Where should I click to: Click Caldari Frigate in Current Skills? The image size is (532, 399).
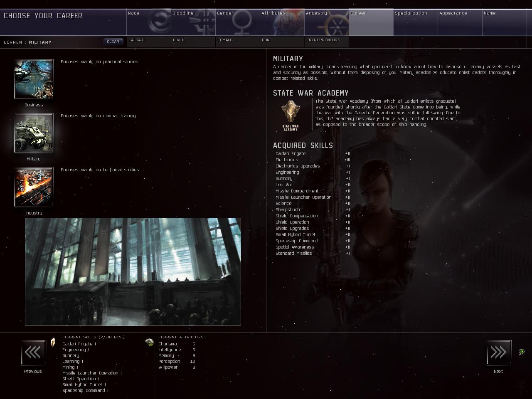[x=79, y=344]
